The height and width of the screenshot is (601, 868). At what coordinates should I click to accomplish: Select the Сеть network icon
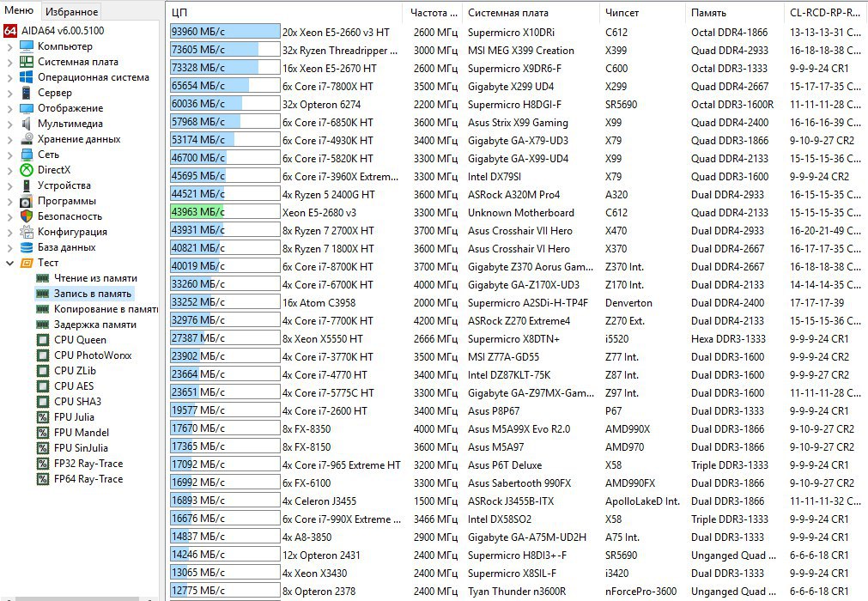pyautogui.click(x=26, y=155)
